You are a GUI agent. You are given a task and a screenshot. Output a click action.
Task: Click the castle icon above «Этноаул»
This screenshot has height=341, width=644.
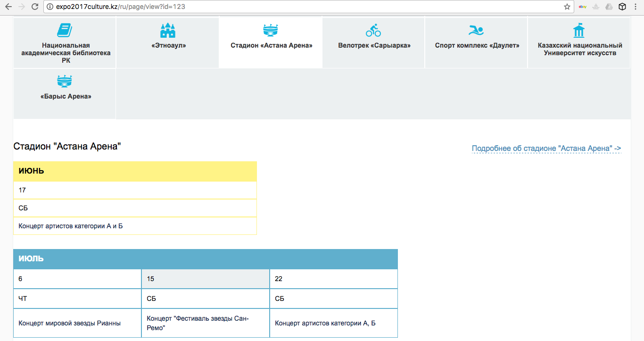tap(168, 31)
